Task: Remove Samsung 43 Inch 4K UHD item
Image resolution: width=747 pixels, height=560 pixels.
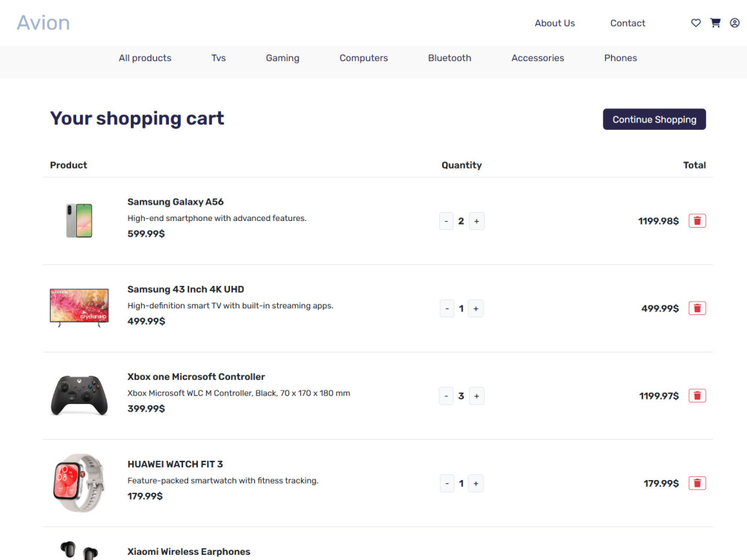Action: pos(697,308)
